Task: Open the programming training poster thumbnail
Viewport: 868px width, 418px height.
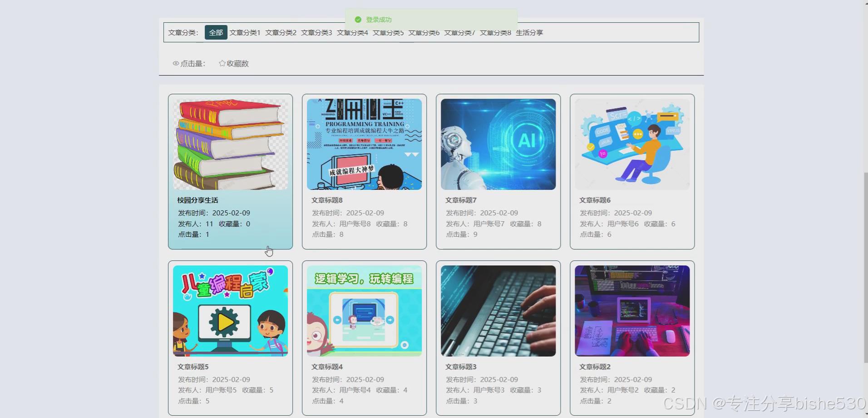Action: coord(364,144)
